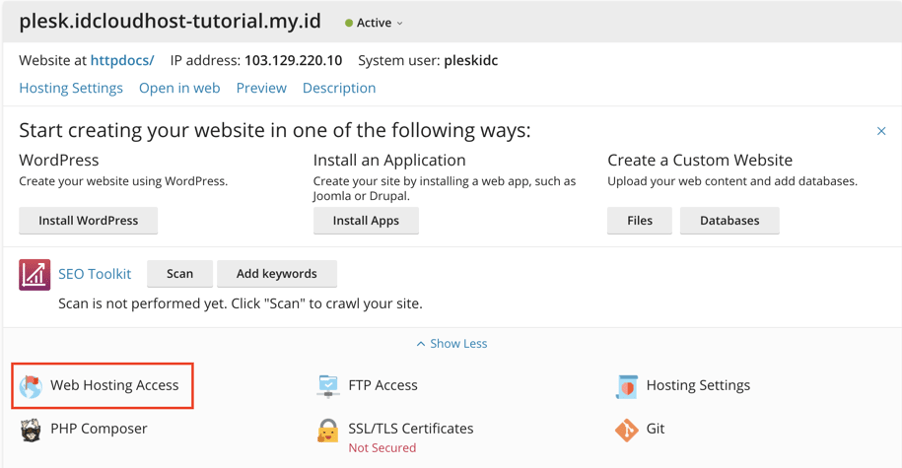
Task: Click the IP address 103.129.220.10
Action: coord(293,60)
